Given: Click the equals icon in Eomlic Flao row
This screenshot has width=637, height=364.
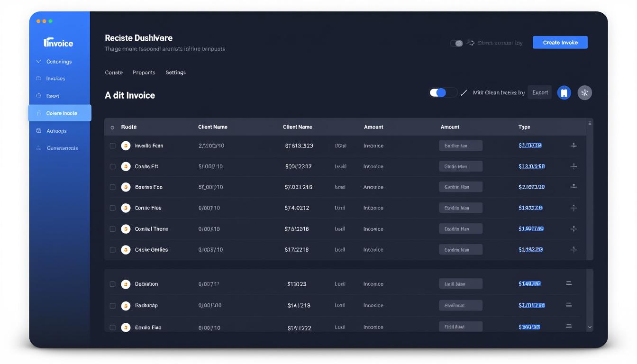Looking at the screenshot, I should click(x=569, y=327).
